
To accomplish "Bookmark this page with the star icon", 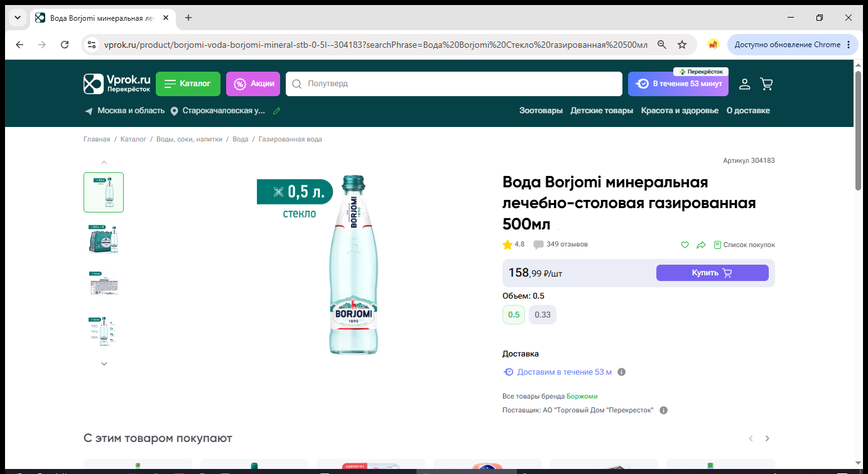I will (682, 45).
